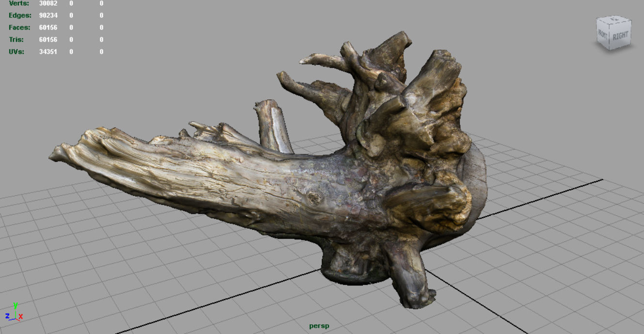Click the 34351 UV count value

point(48,52)
